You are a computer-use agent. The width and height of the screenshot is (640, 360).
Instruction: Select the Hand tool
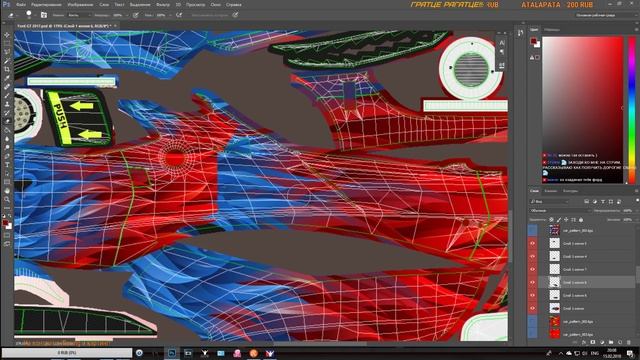pyautogui.click(x=7, y=191)
